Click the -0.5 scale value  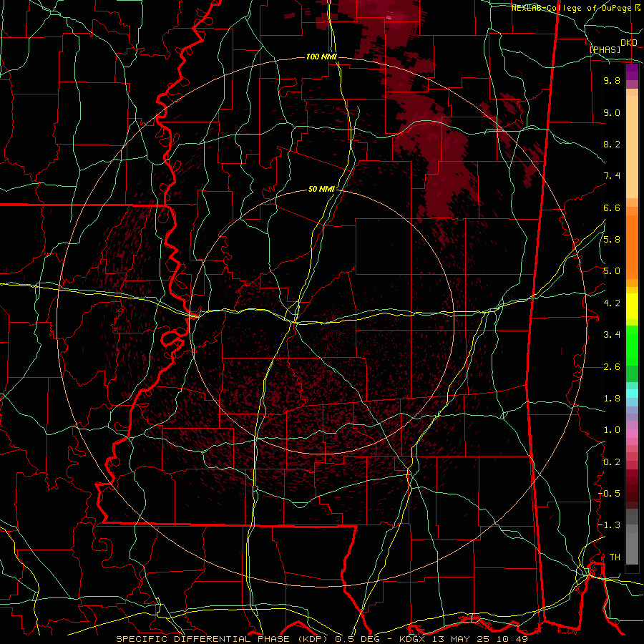coord(609,494)
